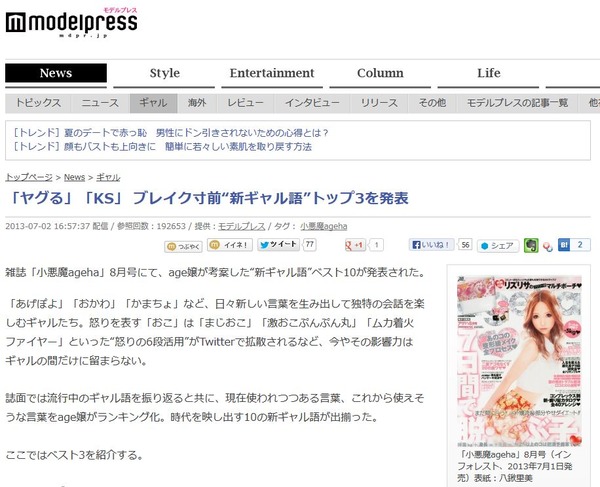600x487 pixels.
Task: Select the レビュー sub-tab
Action: [245, 103]
